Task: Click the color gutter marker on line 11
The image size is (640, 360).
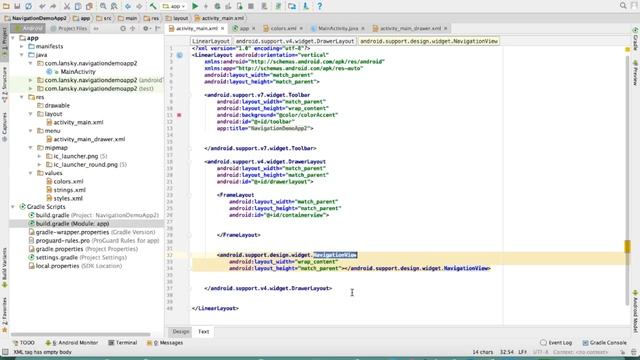Action: pos(179,115)
